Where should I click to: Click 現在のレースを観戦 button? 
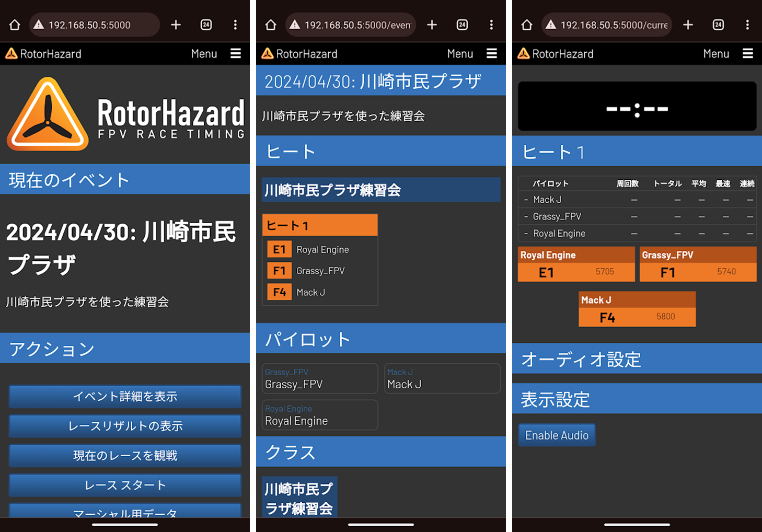(x=125, y=456)
